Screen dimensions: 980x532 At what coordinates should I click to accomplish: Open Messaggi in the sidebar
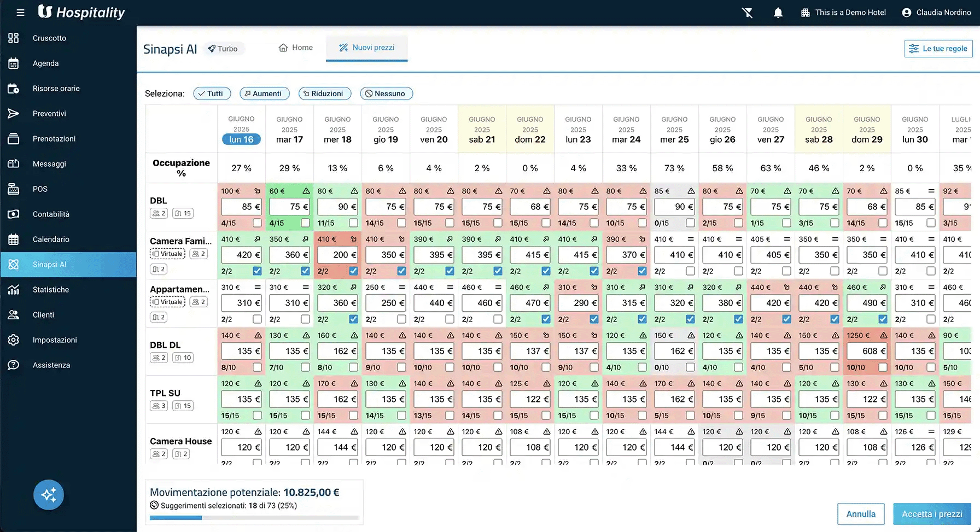pyautogui.click(x=49, y=164)
